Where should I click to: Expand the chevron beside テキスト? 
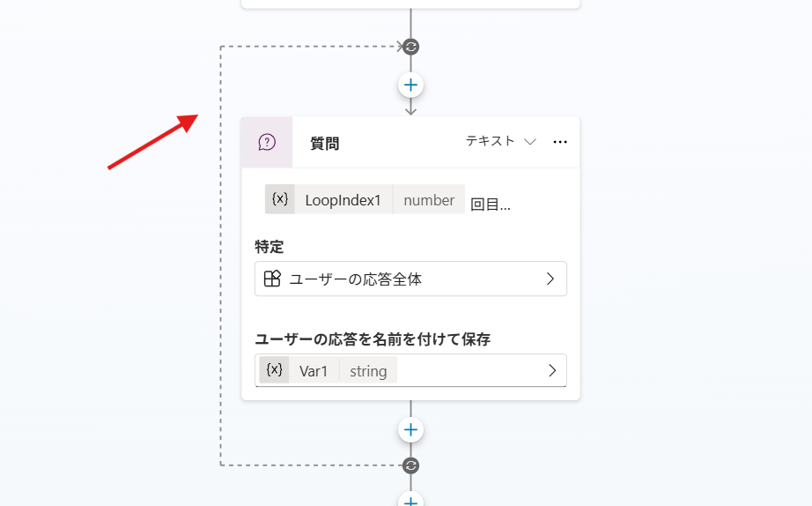click(530, 142)
